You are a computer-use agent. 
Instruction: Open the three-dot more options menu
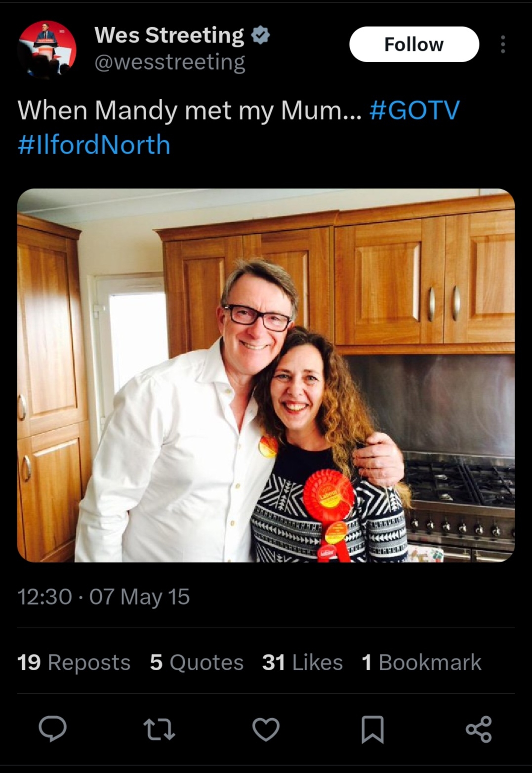[x=503, y=44]
